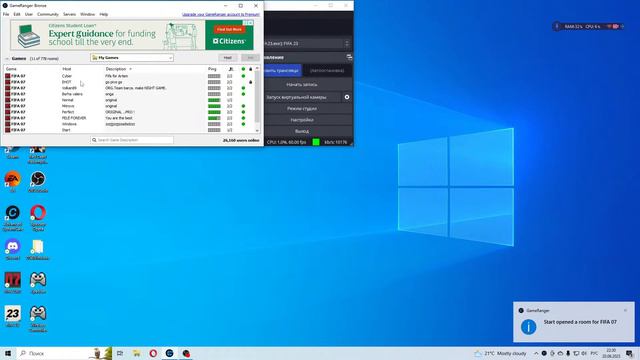
Task: Sort by the padlock column header
Action: point(251,69)
